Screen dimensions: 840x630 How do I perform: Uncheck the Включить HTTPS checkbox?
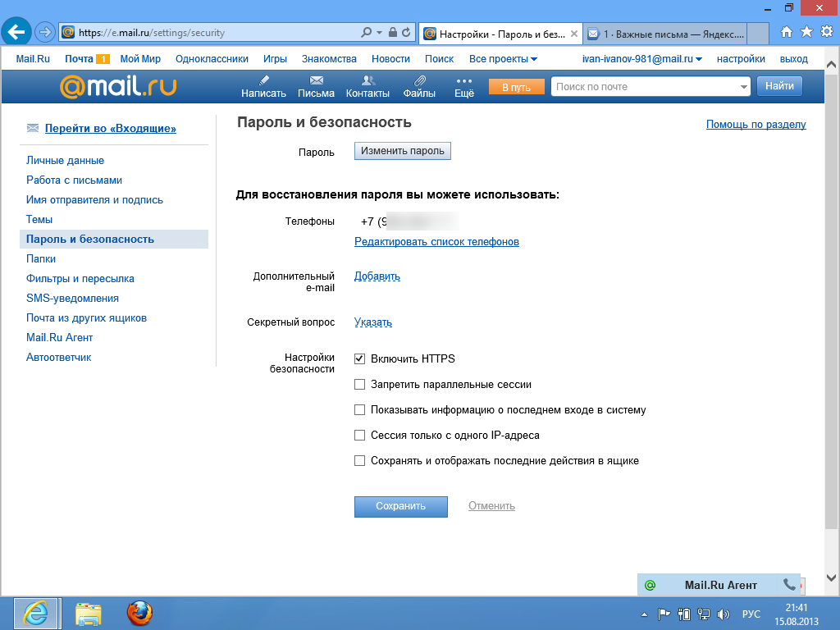click(359, 359)
